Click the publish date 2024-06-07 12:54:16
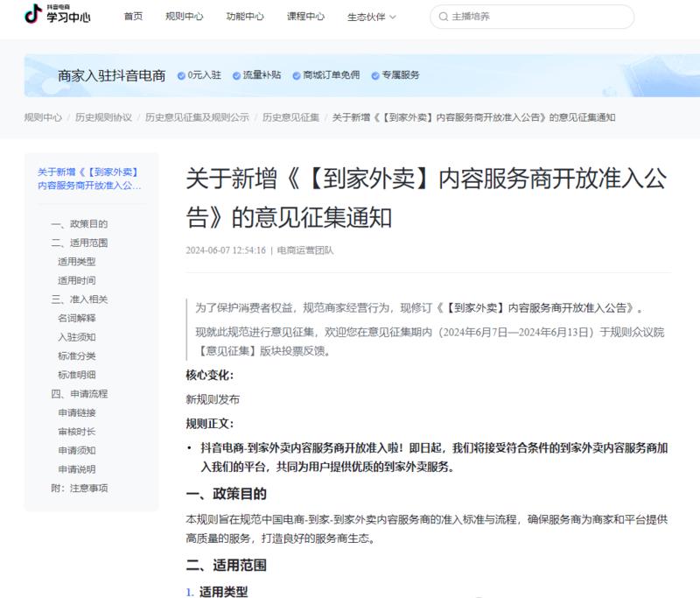This screenshot has width=700, height=598. (226, 250)
